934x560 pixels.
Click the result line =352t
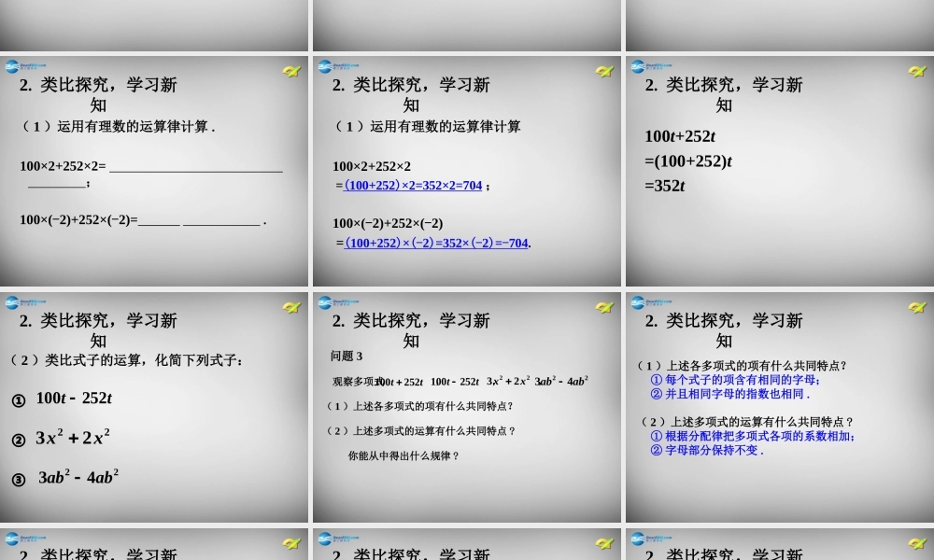point(665,186)
